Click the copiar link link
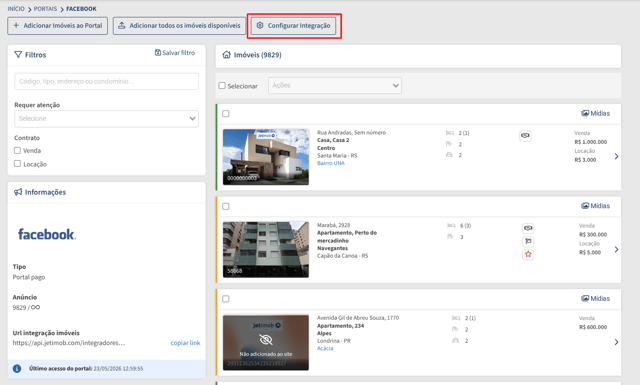The image size is (640, 385). [185, 343]
